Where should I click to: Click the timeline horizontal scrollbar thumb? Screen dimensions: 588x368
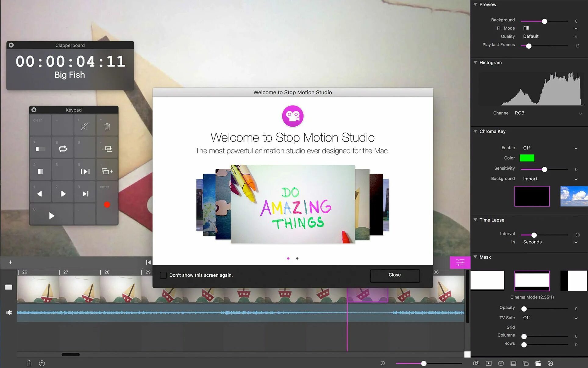pyautogui.click(x=71, y=355)
